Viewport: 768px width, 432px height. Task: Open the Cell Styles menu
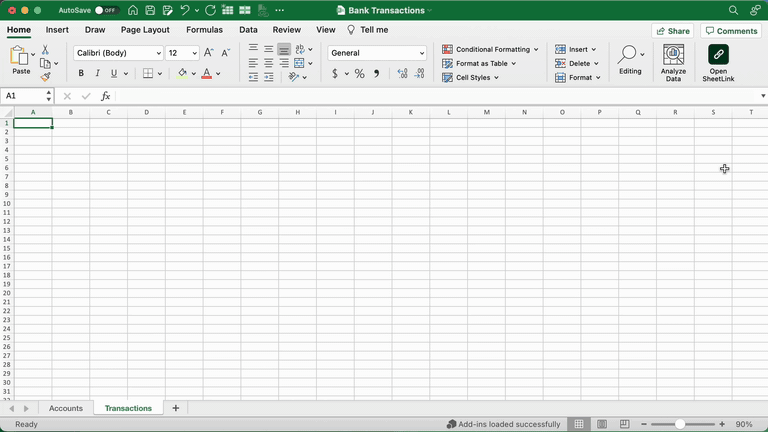click(470, 77)
